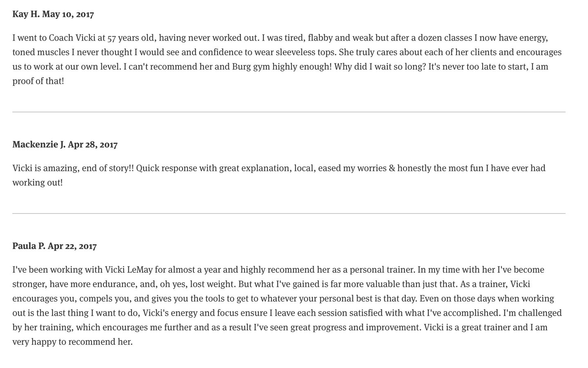Click "very happy to recommend her."
The image size is (588, 368).
(x=72, y=342)
